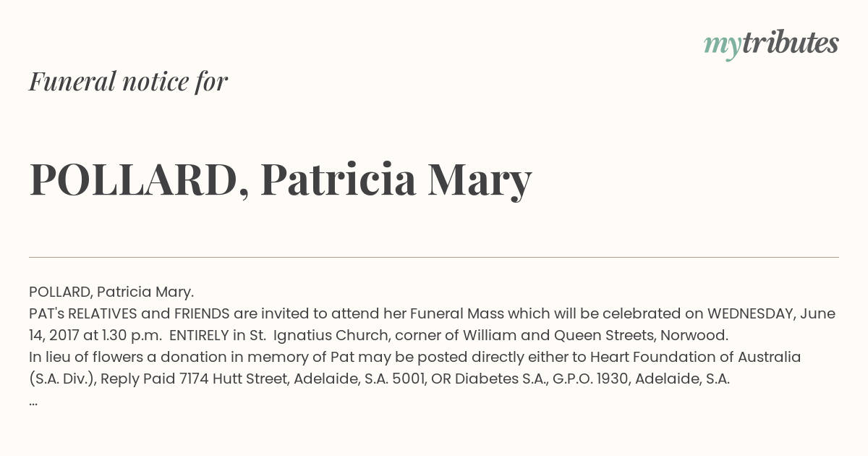
Task: Click the phrase "In lieu of flowers"
Action: point(84,357)
